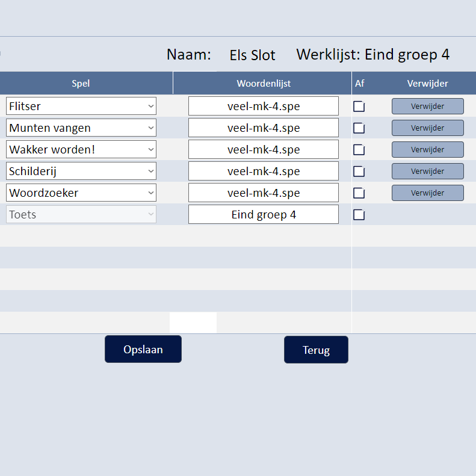Screen dimensions: 476x476
Task: Click the Spel column header
Action: (81, 84)
